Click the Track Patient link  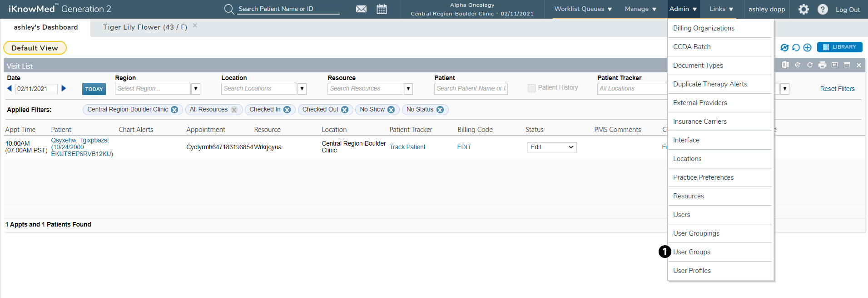(x=407, y=147)
